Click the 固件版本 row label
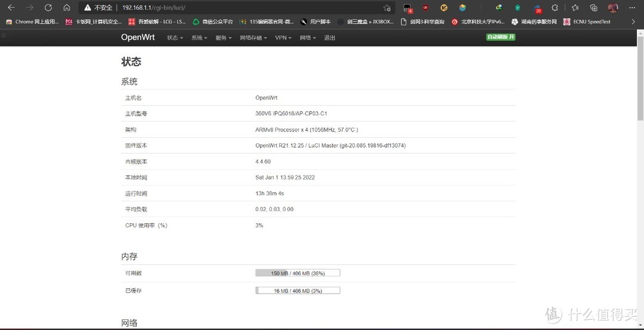The width and height of the screenshot is (644, 330). click(136, 146)
